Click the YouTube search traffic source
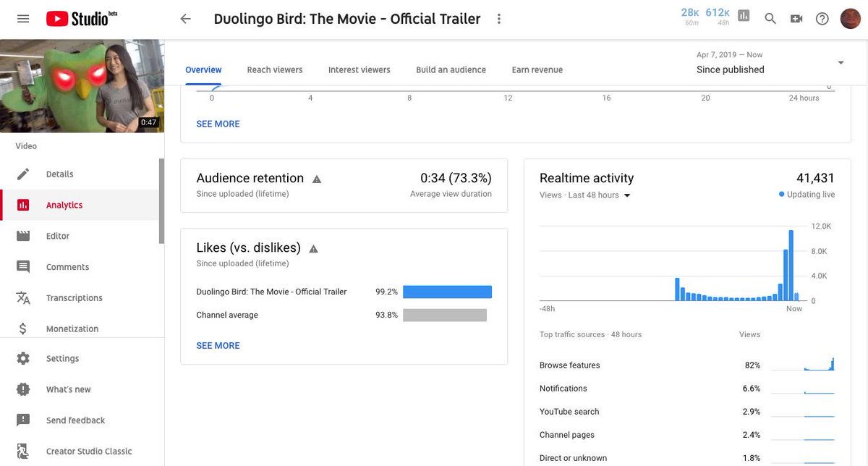This screenshot has width=868, height=466. (x=569, y=412)
